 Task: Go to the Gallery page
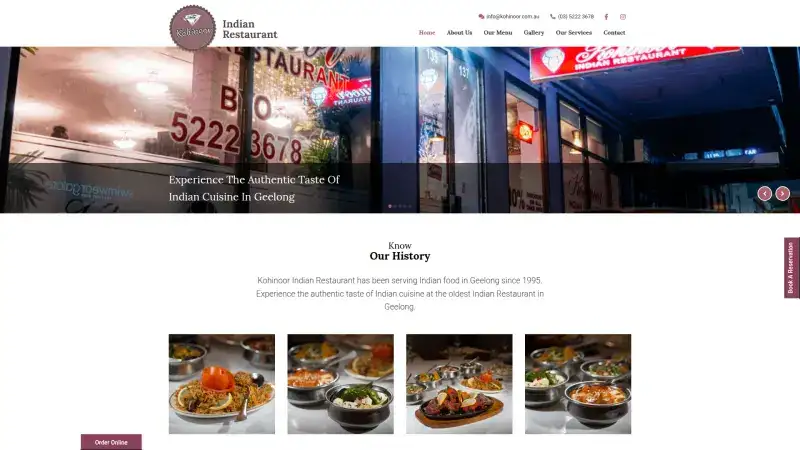[x=534, y=33]
